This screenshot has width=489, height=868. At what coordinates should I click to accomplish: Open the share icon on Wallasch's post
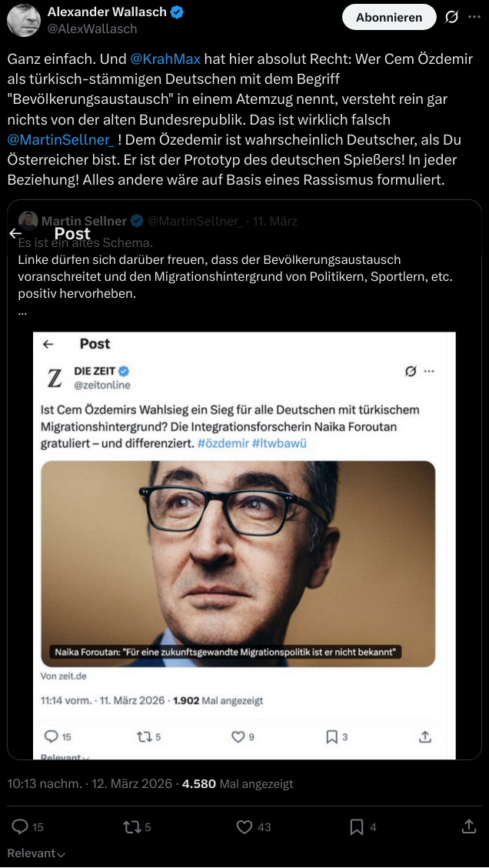pos(468,826)
